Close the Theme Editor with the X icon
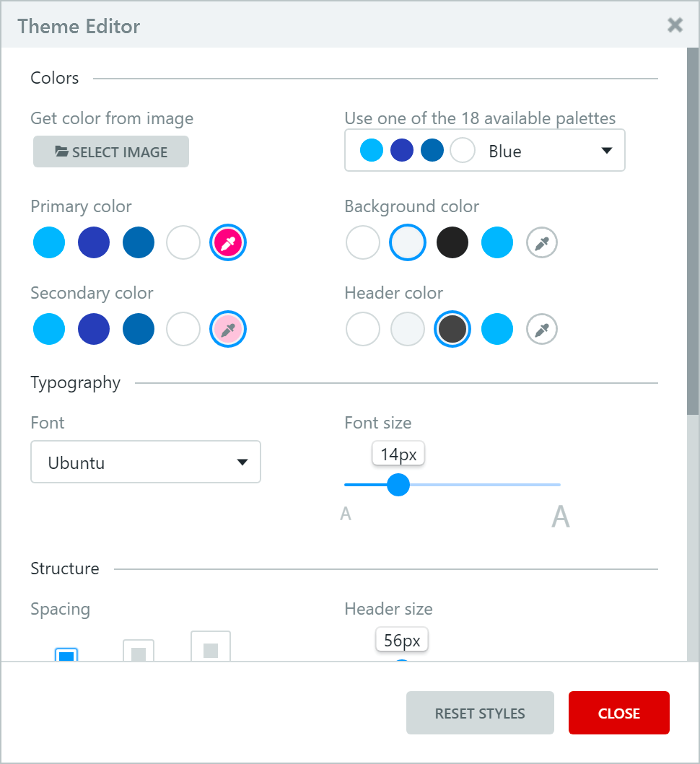 pos(675,25)
